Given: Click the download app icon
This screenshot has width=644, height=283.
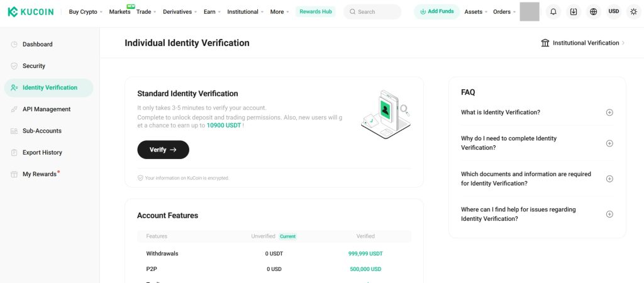Looking at the screenshot, I should pyautogui.click(x=574, y=11).
